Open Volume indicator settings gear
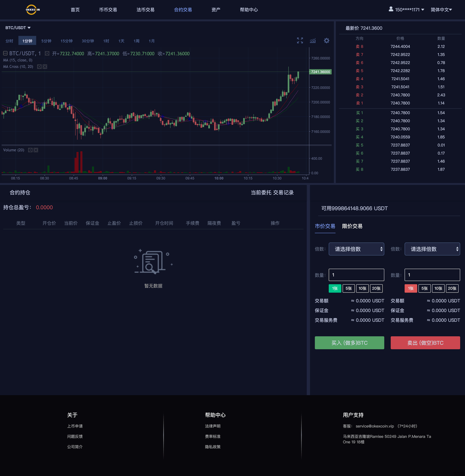The image size is (465, 476). pos(30,150)
